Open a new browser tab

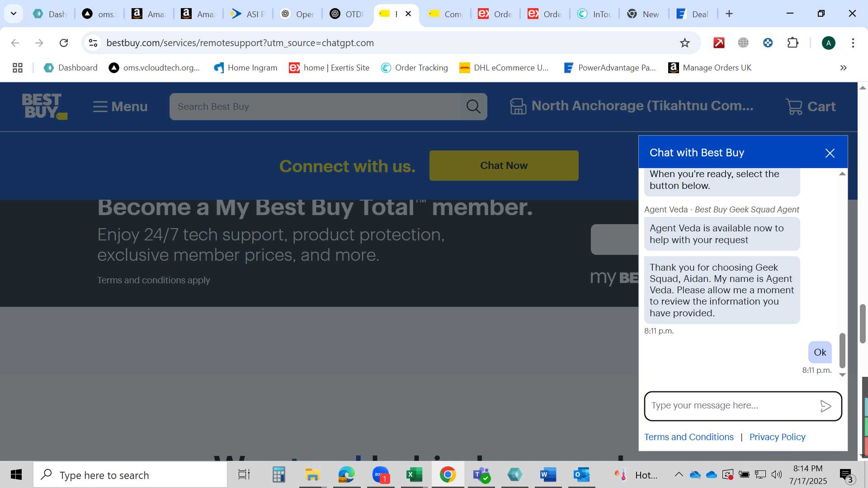pos(729,14)
